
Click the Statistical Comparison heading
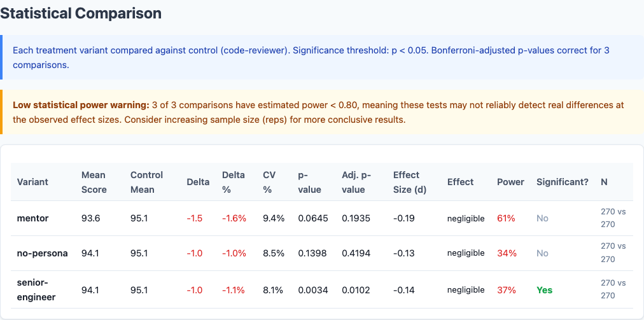[x=81, y=13]
